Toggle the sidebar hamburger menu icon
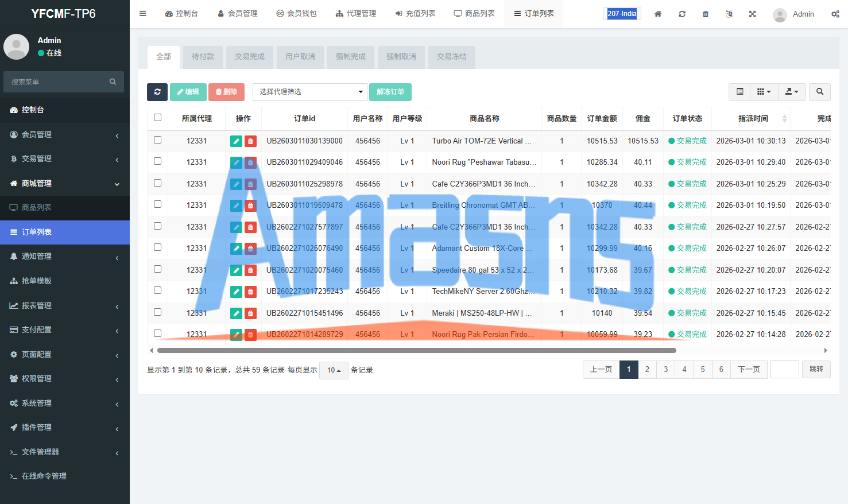Image resolution: width=848 pixels, height=504 pixels. coord(143,14)
